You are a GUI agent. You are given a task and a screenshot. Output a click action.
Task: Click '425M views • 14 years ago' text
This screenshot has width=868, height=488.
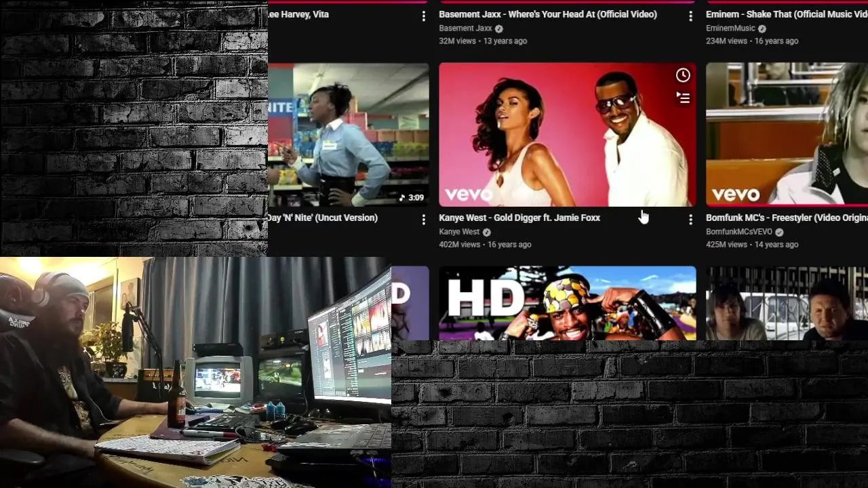pos(752,245)
